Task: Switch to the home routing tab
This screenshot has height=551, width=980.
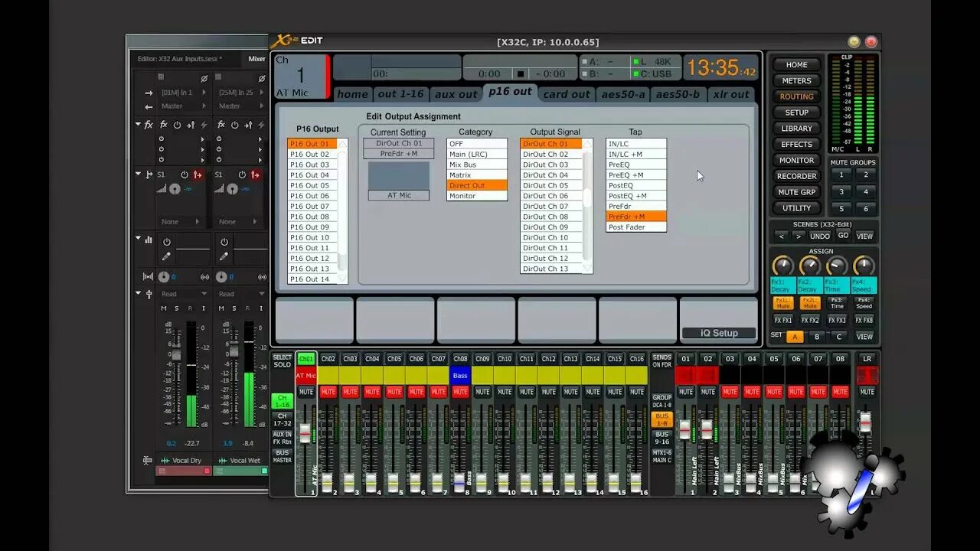Action: click(352, 94)
